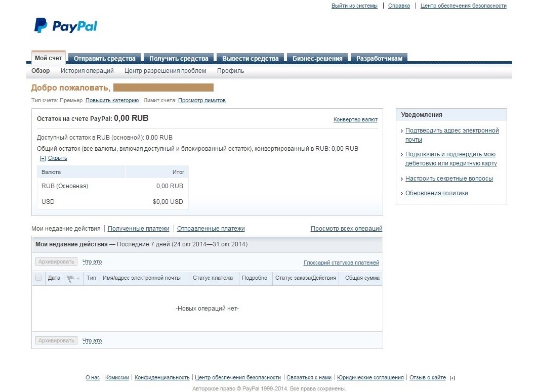This screenshot has height=392, width=536.
Task: Open Конфиденциальность footer link
Action: [162, 378]
